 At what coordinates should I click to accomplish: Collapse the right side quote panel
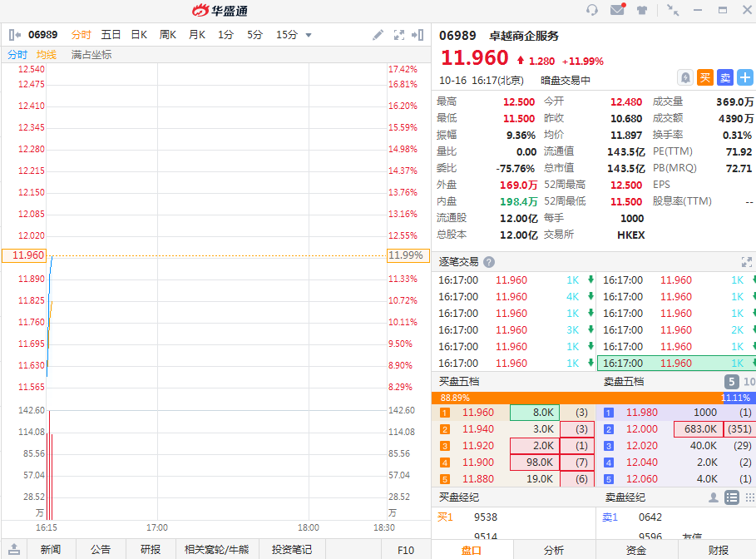pos(418,35)
